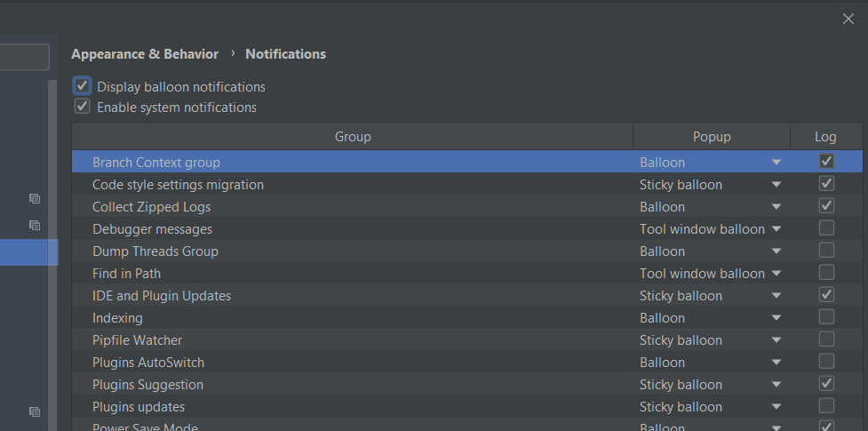Viewport: 868px width, 431px height.
Task: Open Popup dropdown for Code style settings migration
Action: click(776, 185)
